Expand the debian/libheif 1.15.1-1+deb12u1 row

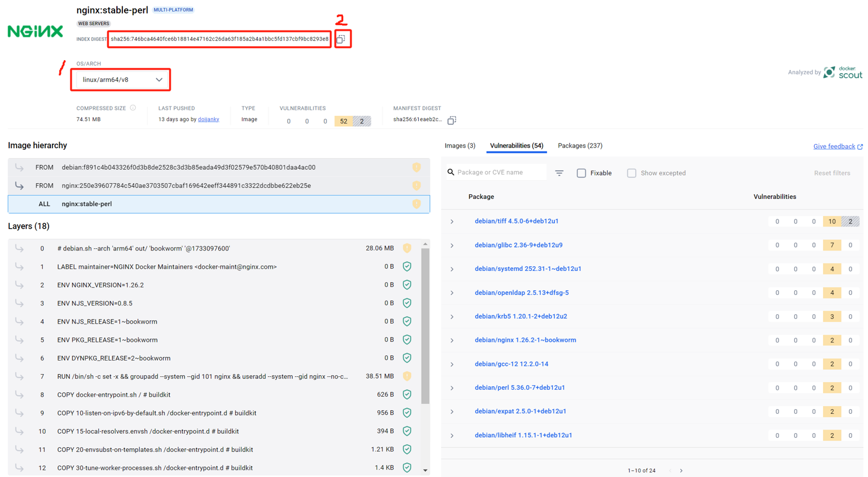[x=452, y=436]
